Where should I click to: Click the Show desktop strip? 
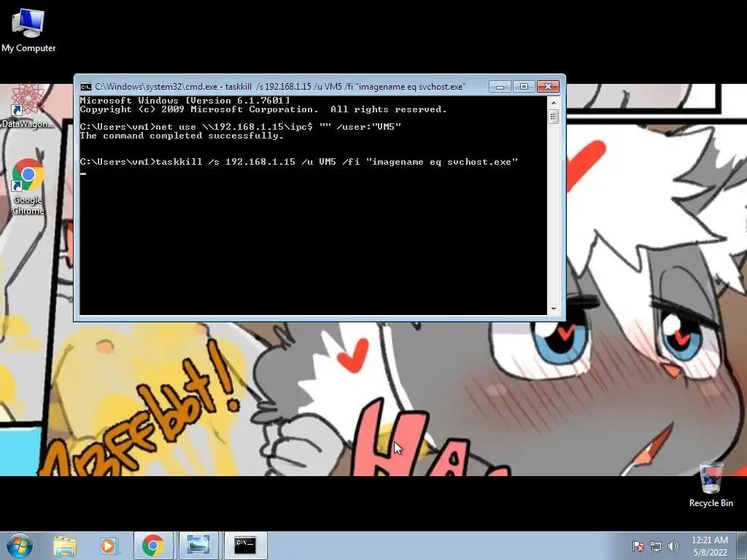(x=742, y=545)
